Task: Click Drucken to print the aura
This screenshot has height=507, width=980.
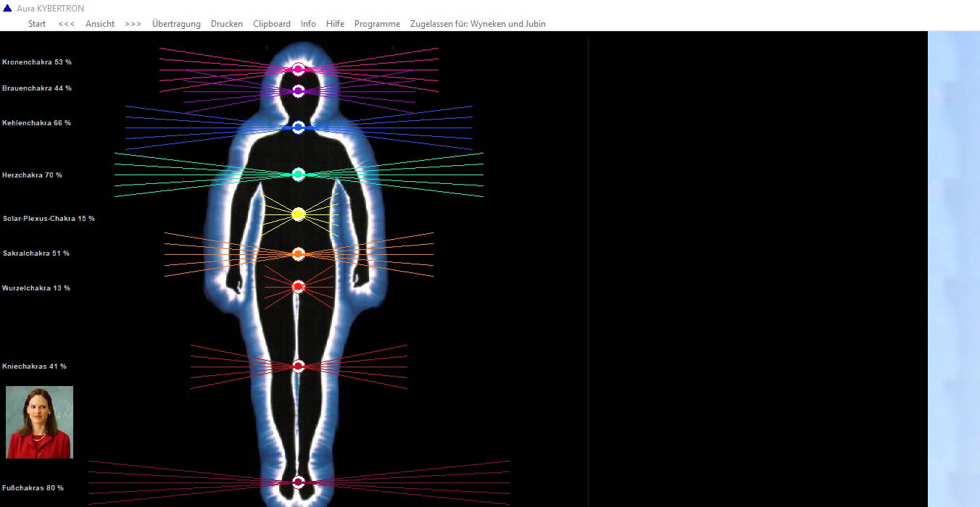Action: pos(227,24)
